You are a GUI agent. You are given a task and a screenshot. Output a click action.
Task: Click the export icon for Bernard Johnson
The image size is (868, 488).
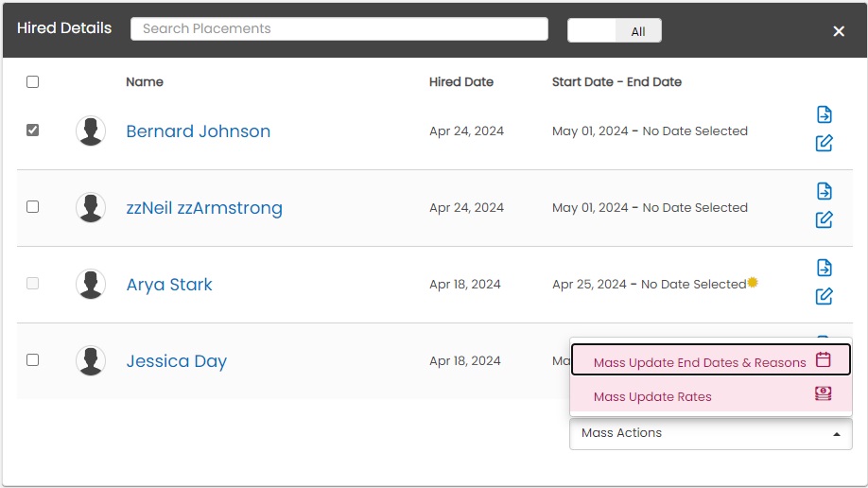[824, 114]
